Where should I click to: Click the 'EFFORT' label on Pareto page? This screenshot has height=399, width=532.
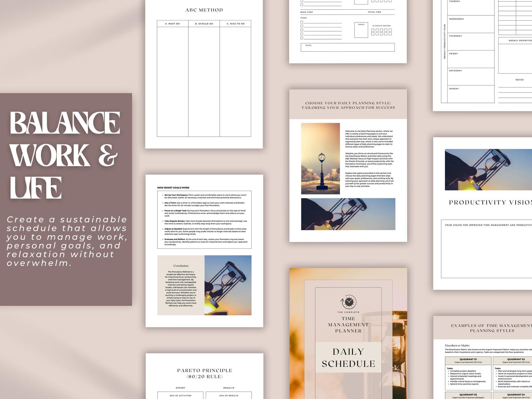point(181,388)
